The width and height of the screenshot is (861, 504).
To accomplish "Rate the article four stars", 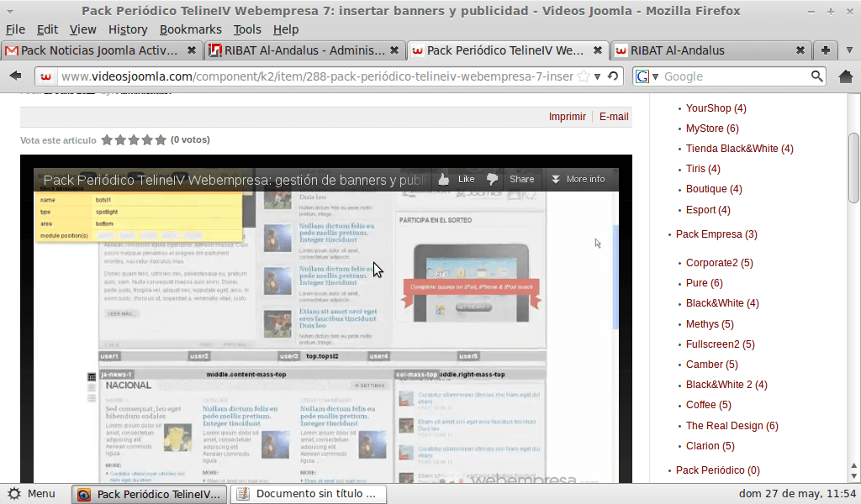I will click(x=147, y=139).
